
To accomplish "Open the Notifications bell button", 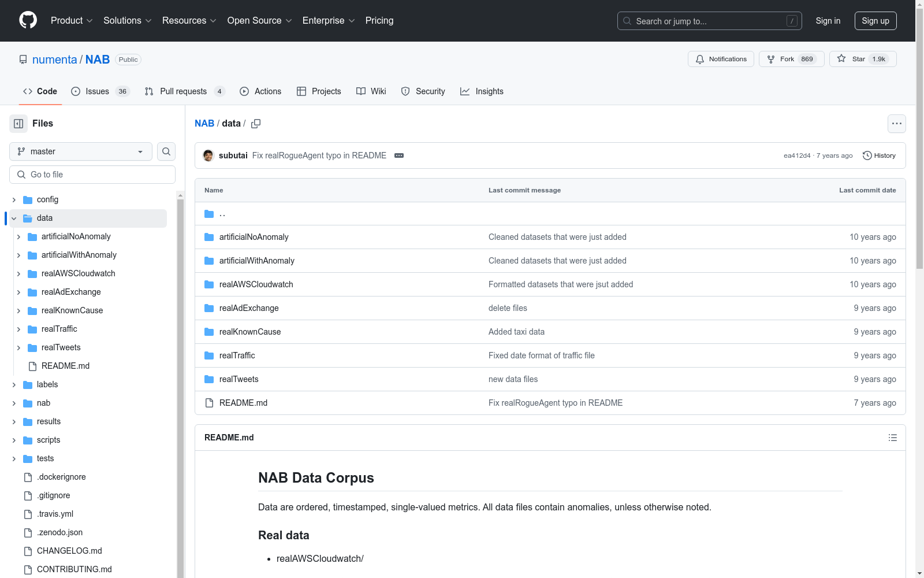I will click(721, 59).
